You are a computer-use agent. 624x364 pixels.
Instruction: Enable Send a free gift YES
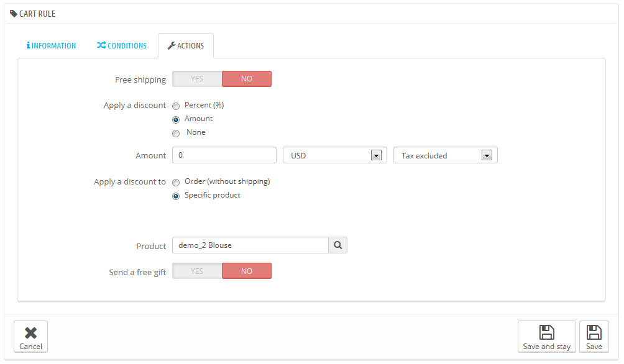[197, 271]
